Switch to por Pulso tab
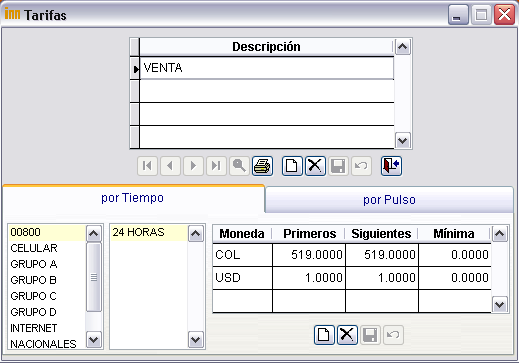519x363 pixels. [389, 200]
